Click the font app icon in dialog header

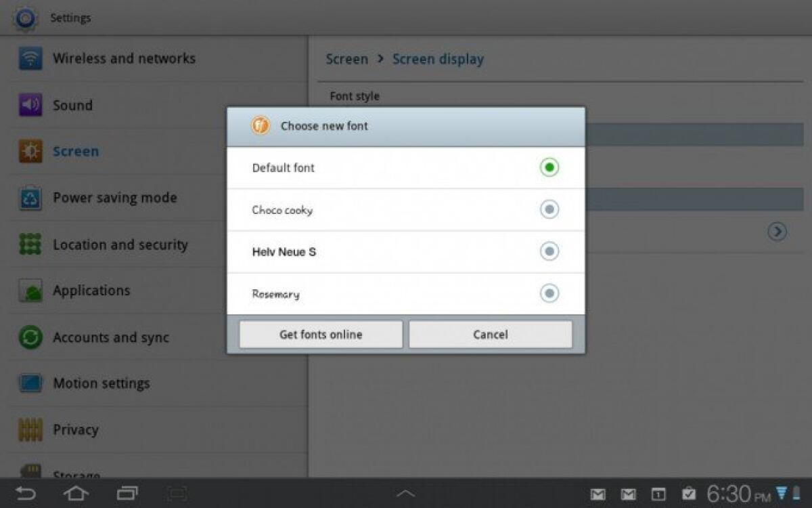(x=261, y=125)
